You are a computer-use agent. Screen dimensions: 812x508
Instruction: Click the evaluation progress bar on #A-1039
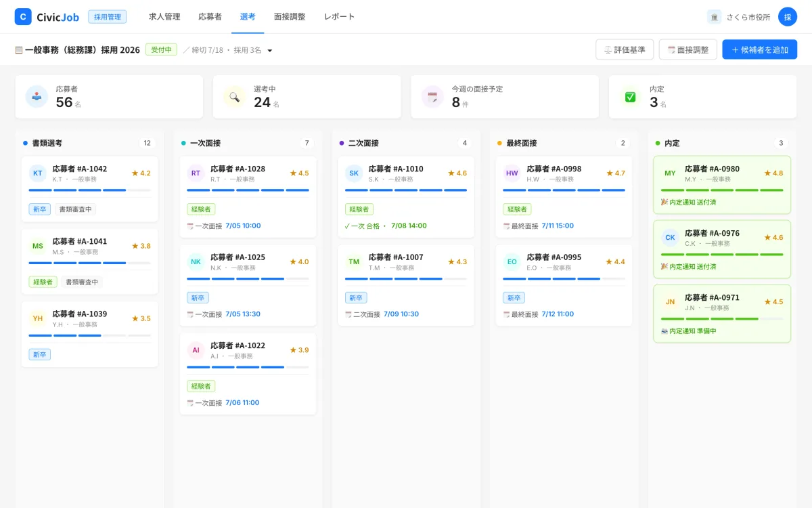[x=90, y=335]
